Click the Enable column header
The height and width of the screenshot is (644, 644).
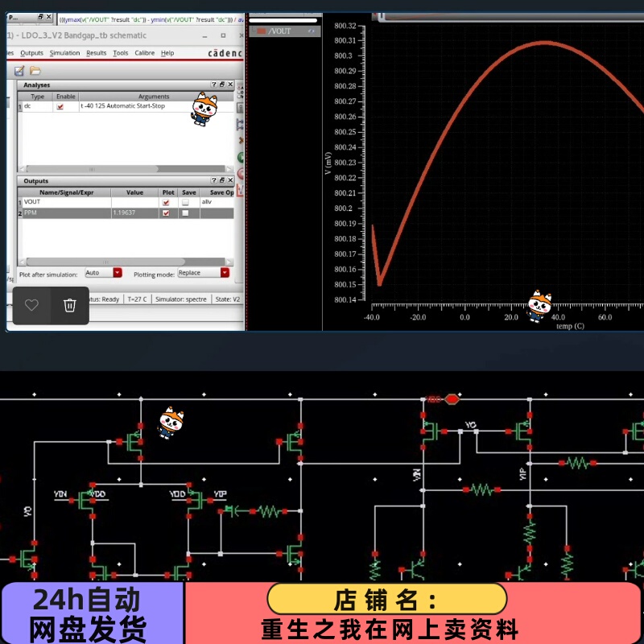tap(66, 97)
